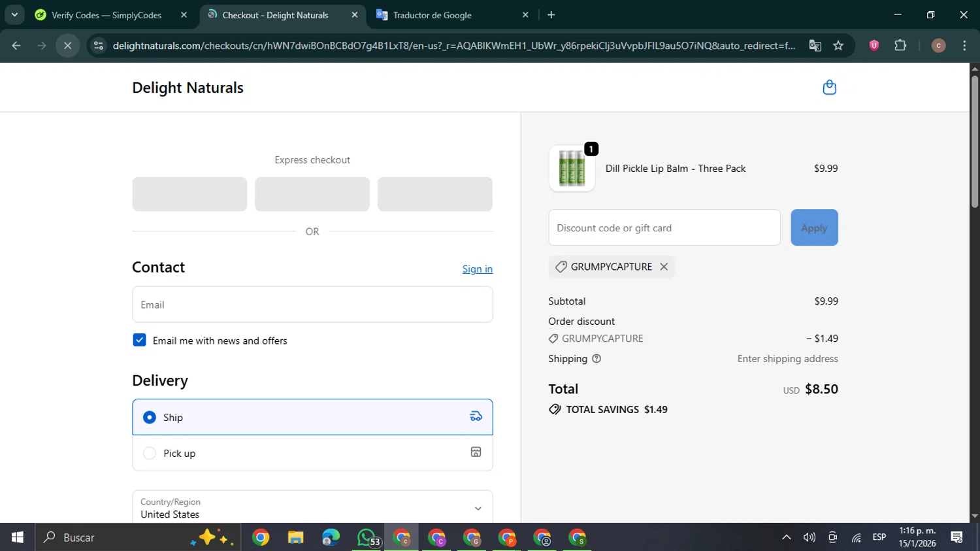Click the Dill Pickle Lip Balm thumbnail
Screen dimensions: 980x551
click(x=572, y=169)
